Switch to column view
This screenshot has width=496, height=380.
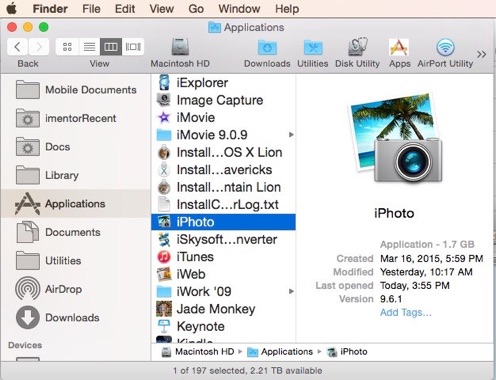pos(111,47)
